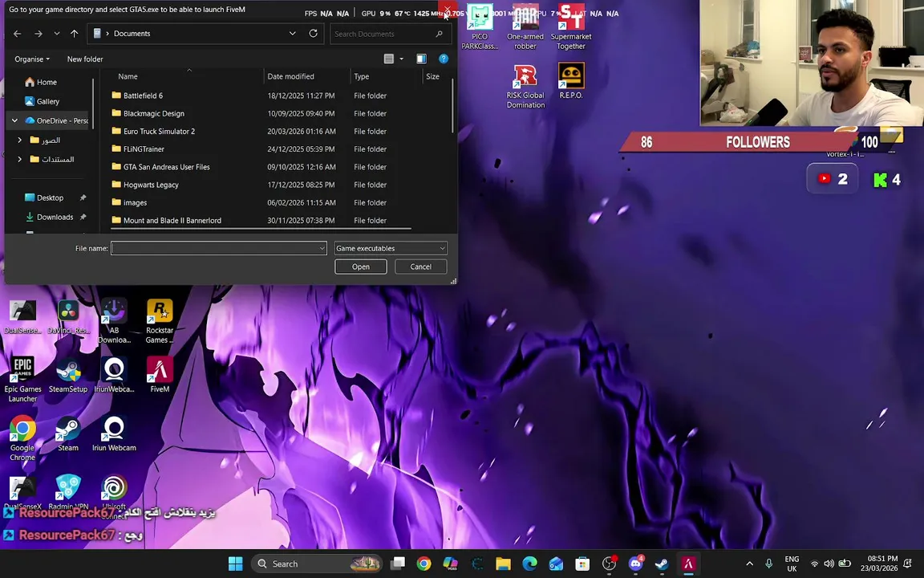Select the PICO PARK Classic desktop icon

click(x=480, y=26)
